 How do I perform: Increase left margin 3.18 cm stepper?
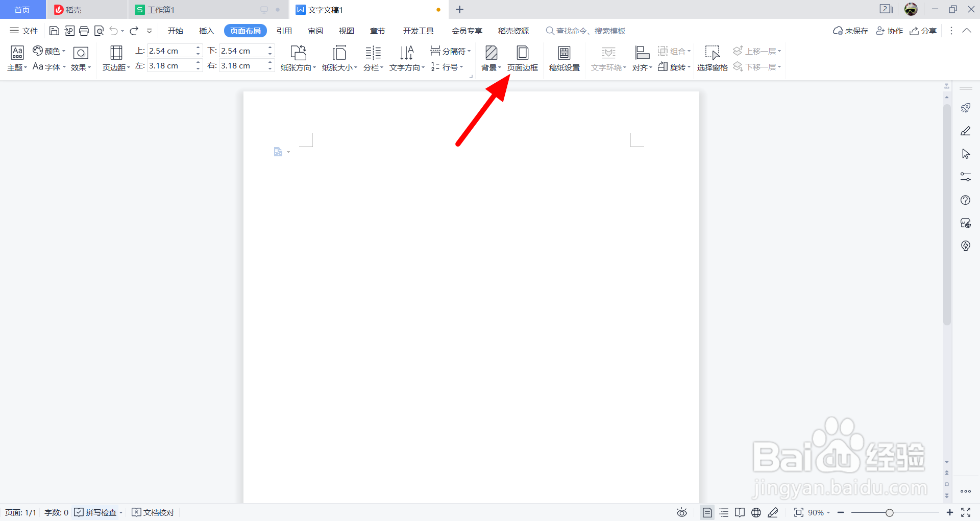[198, 62]
